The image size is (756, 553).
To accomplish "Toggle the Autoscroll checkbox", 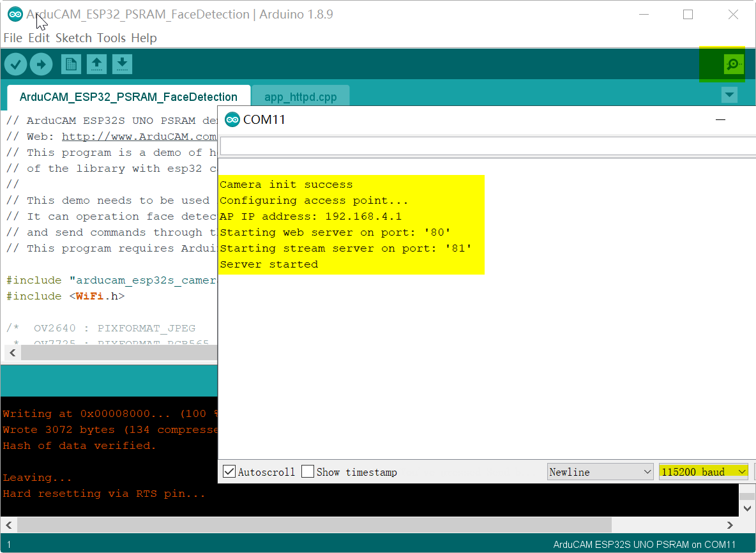I will point(229,471).
